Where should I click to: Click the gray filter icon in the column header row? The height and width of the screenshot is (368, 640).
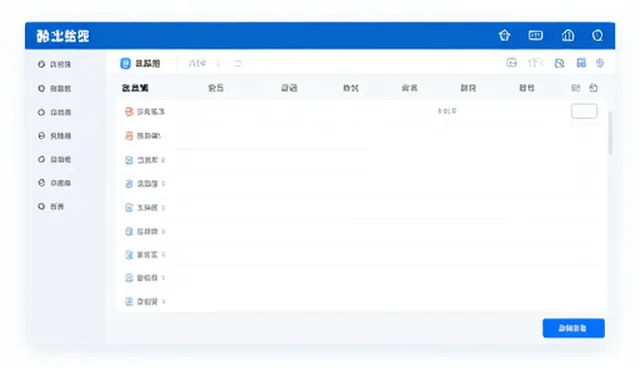[x=576, y=88]
